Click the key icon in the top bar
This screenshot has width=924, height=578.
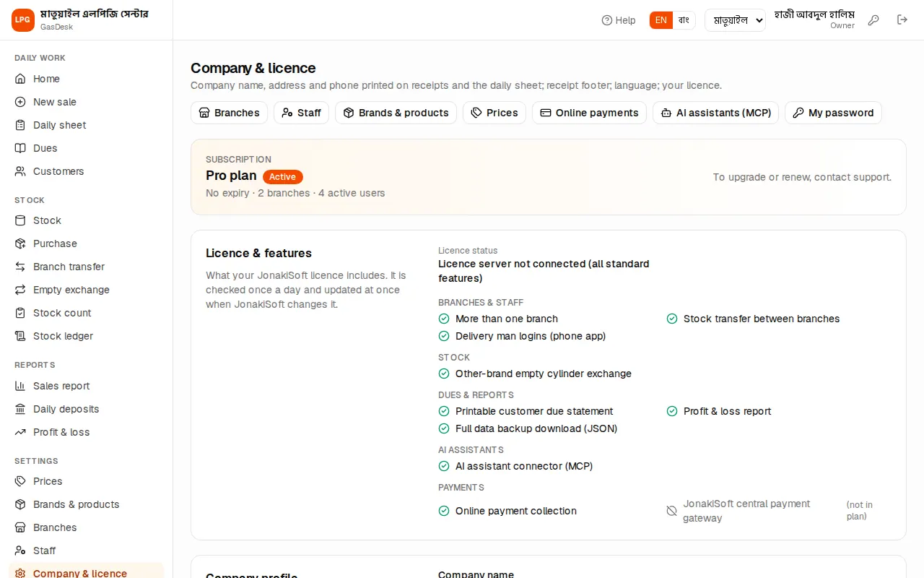coord(873,20)
